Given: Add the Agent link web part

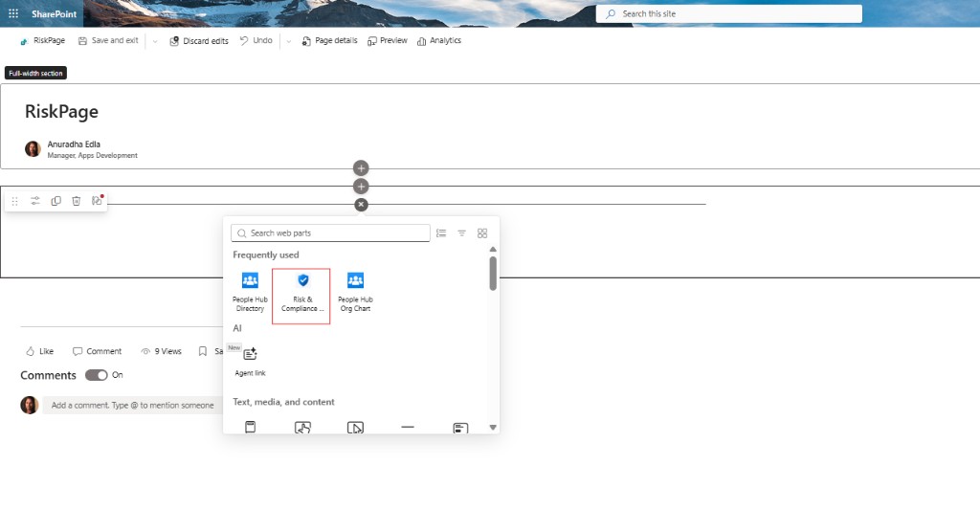Looking at the screenshot, I should (250, 361).
